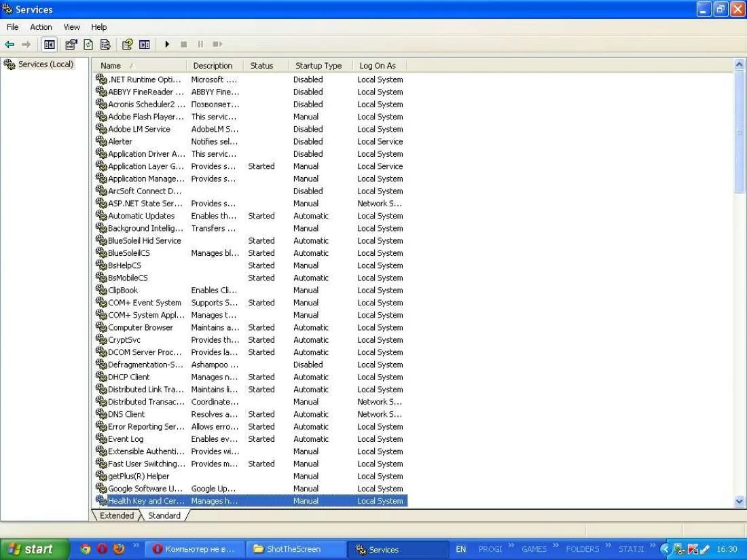The height and width of the screenshot is (560, 747).
Task: Sort by the Name column header
Action: [139, 66]
